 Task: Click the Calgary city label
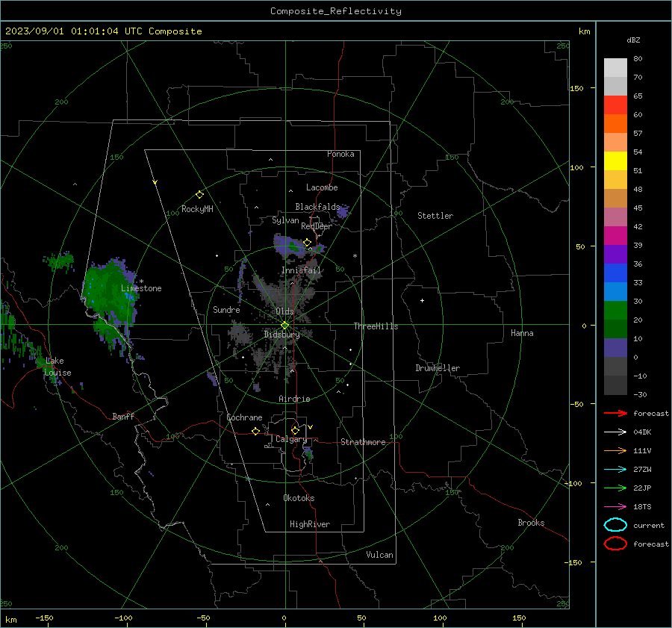(291, 439)
